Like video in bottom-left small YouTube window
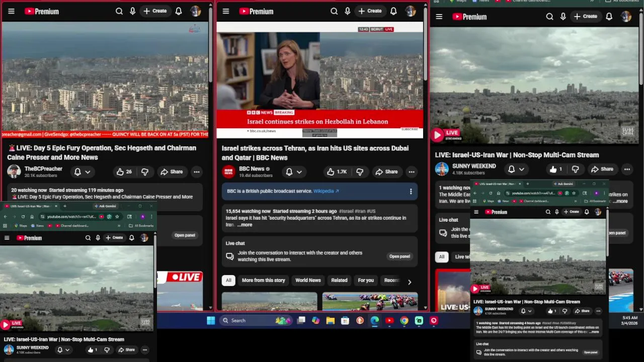The width and height of the screenshot is (644, 362). 93,350
